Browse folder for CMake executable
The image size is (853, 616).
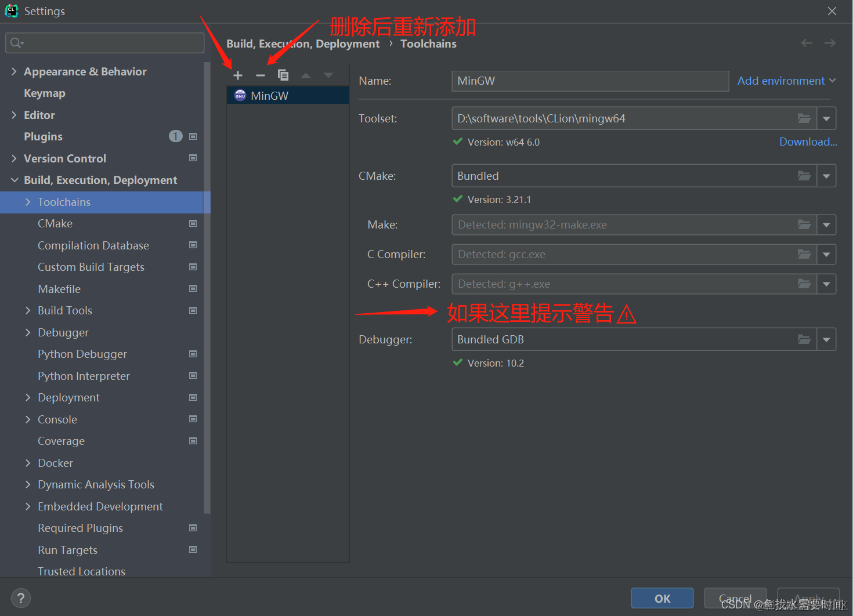coord(804,176)
